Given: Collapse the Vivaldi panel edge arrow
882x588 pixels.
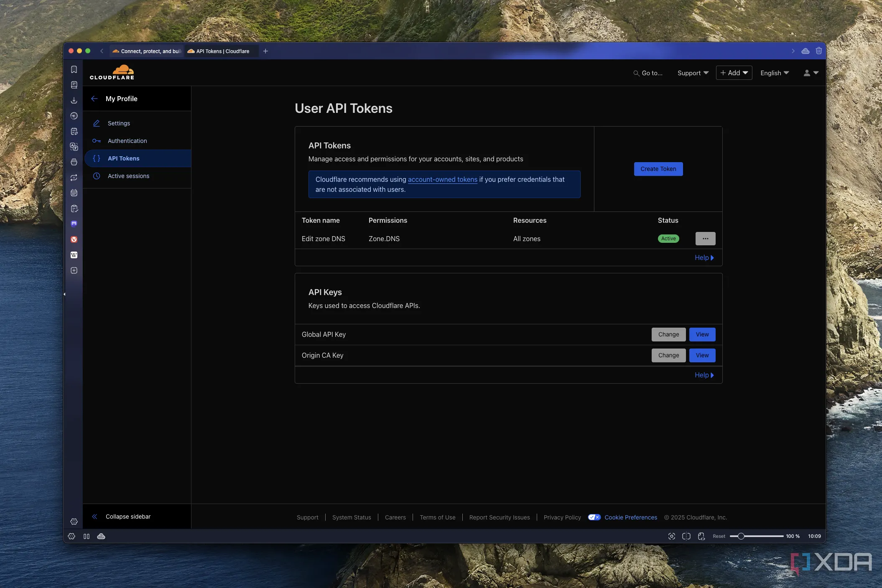Looking at the screenshot, I should (64, 294).
